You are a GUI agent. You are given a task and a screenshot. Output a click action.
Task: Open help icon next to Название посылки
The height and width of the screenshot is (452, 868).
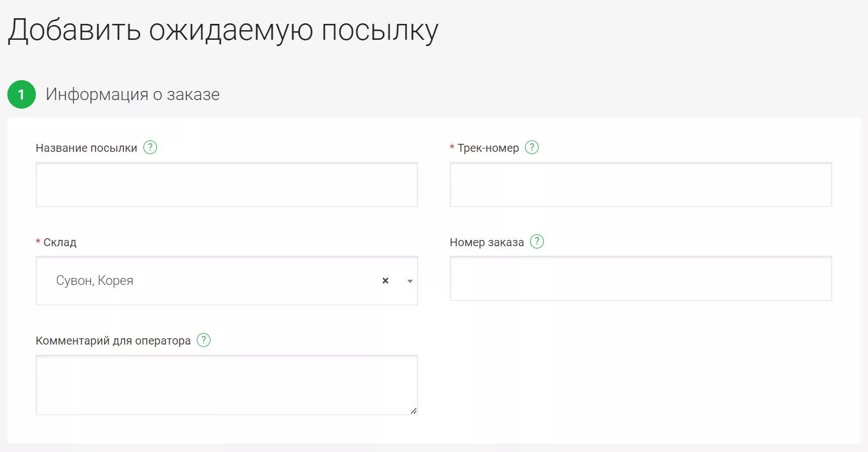point(150,147)
